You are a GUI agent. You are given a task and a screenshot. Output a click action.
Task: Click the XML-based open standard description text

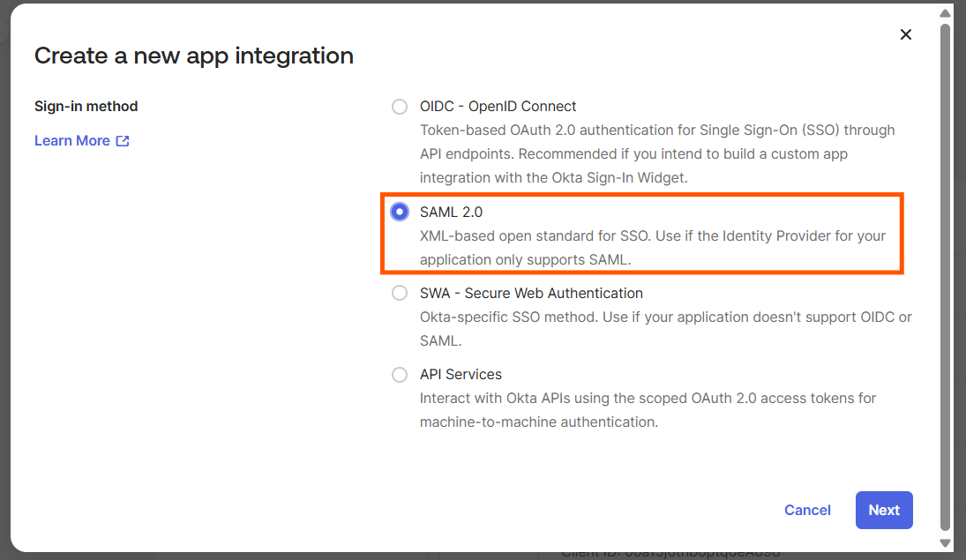(653, 248)
